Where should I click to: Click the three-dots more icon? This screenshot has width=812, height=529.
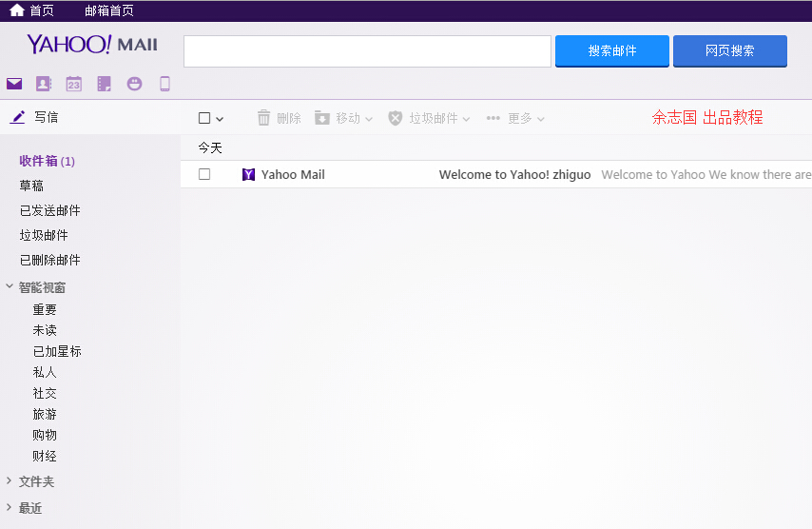(x=493, y=118)
